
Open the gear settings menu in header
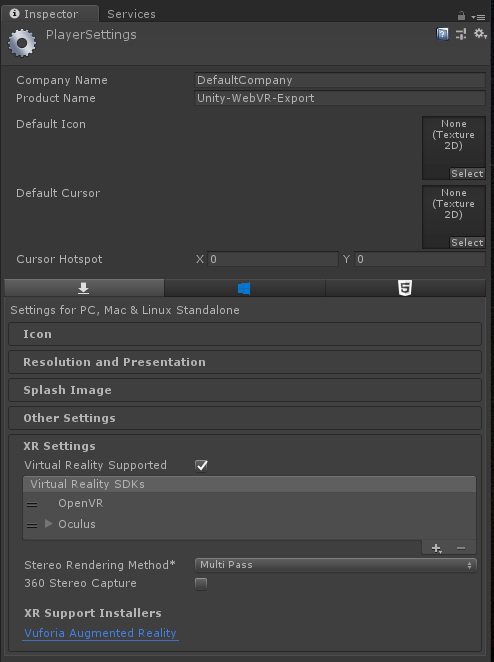(480, 34)
